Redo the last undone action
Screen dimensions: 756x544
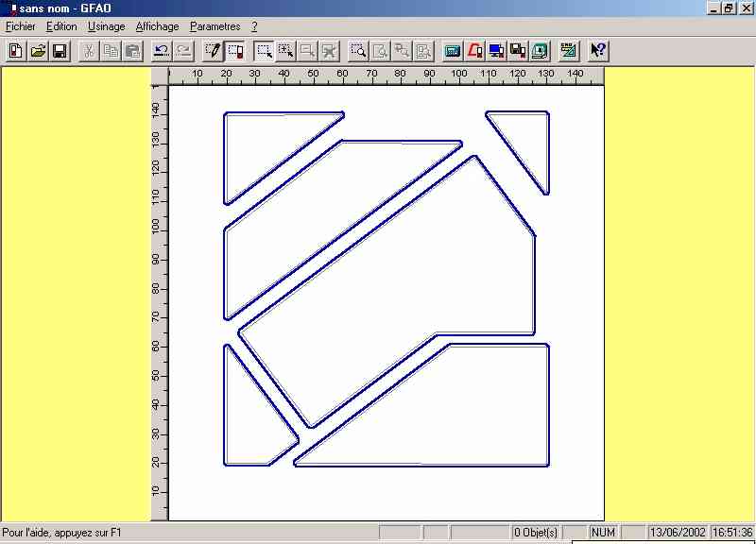coord(183,51)
